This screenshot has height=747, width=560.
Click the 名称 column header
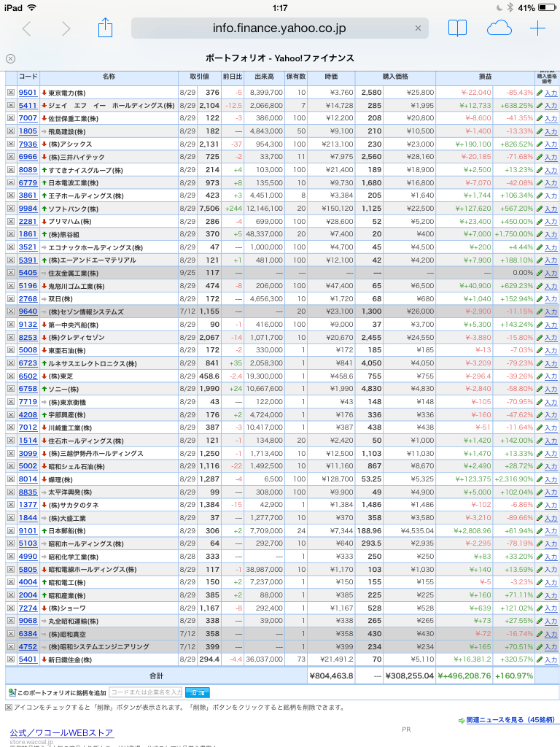click(109, 77)
